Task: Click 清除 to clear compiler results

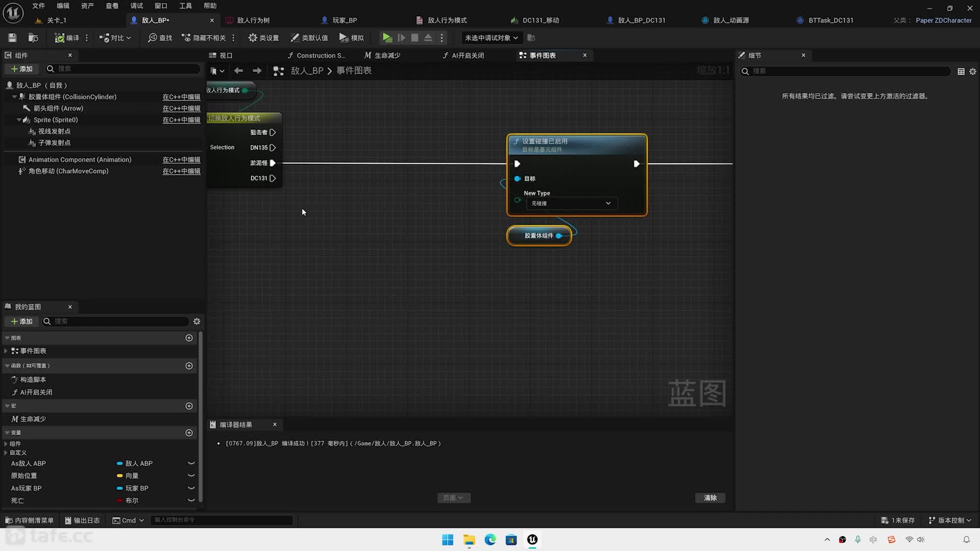Action: [710, 498]
